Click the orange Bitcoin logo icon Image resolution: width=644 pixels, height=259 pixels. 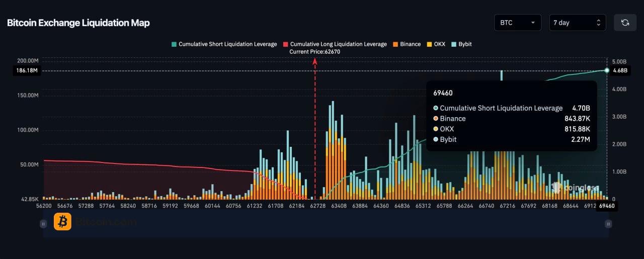tap(62, 222)
